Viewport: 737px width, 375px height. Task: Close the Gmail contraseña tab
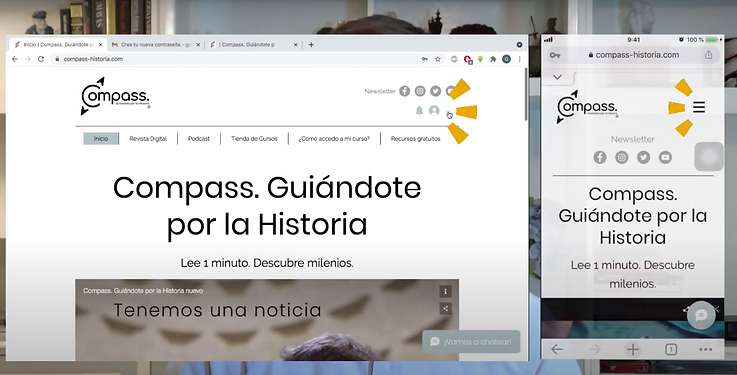click(x=198, y=45)
